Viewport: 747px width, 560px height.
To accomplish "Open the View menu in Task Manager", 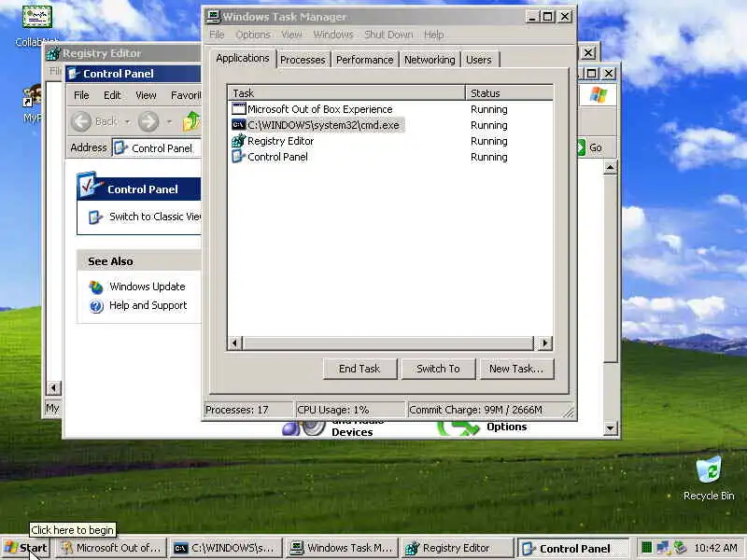I will (291, 35).
